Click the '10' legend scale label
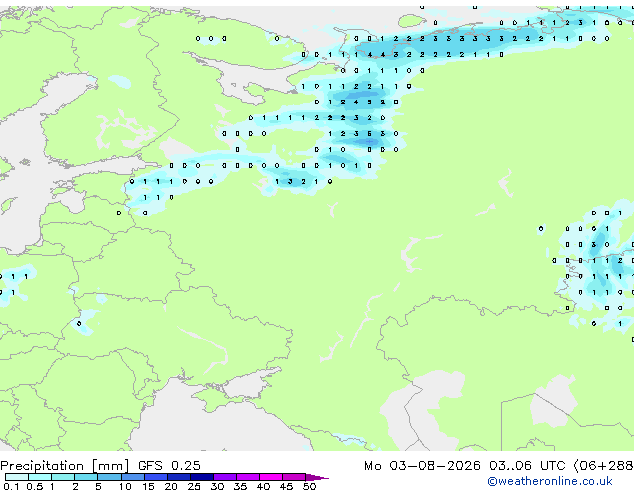The height and width of the screenshot is (490, 634). tap(125, 486)
